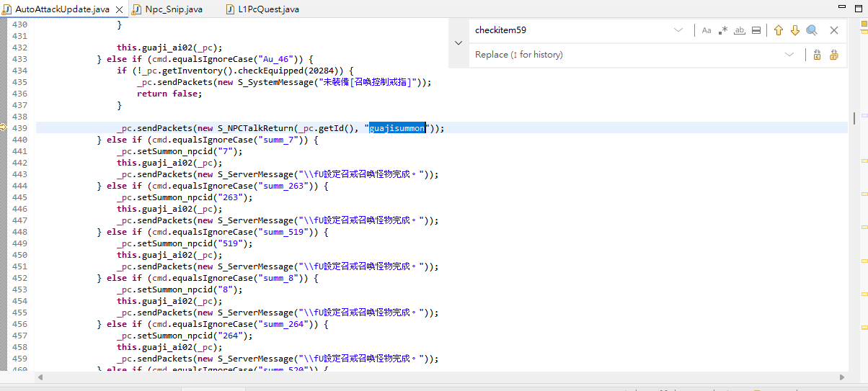This screenshot has width=868, height=391.
Task: Click the Replace single occurrence icon
Action: click(817, 55)
